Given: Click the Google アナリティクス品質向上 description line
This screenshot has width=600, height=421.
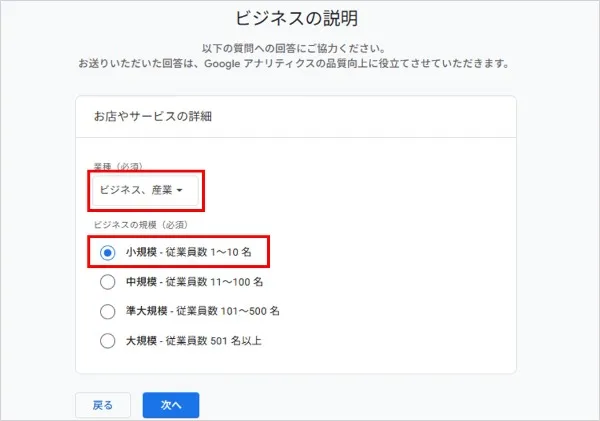Looking at the screenshot, I should coord(296,63).
